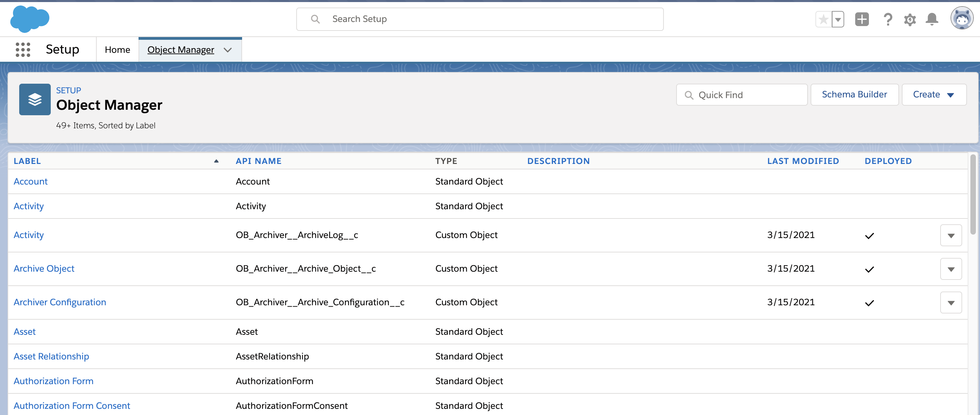Click the Salesforce cloud logo
Screen dimensions: 980x415
click(x=29, y=19)
